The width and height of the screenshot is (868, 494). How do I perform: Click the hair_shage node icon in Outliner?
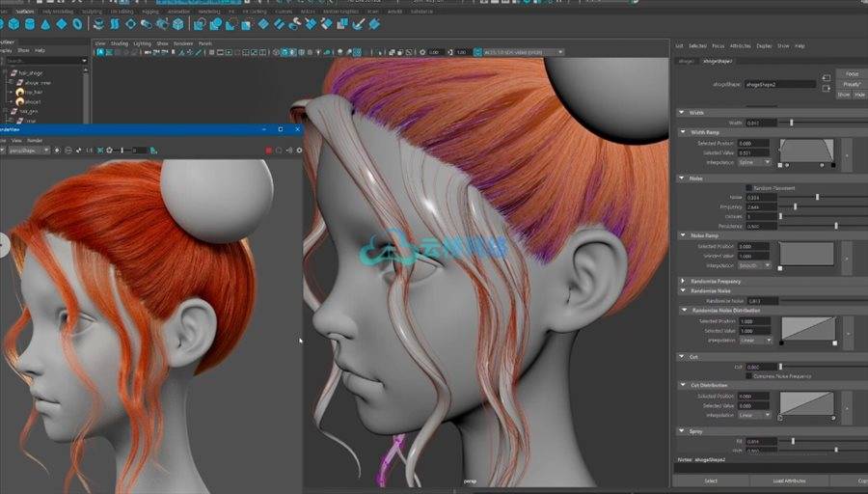[x=14, y=72]
